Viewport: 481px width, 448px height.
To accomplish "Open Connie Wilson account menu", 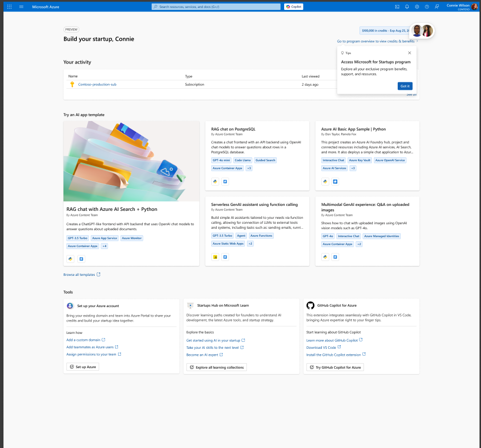I will [x=462, y=7].
